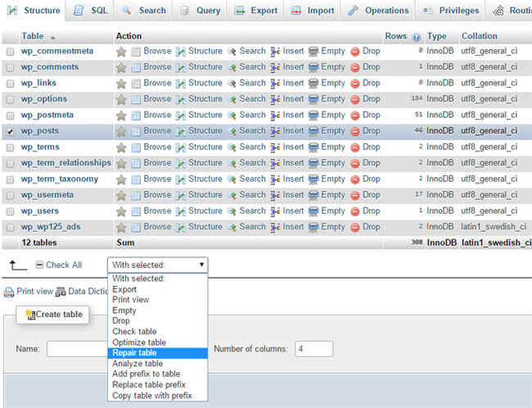
Task: Click Browse link for wp_postmeta
Action: pos(157,116)
